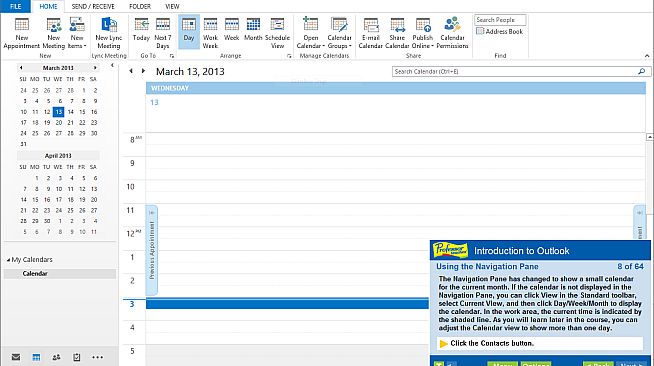Click the April 2013 month header

coord(58,155)
